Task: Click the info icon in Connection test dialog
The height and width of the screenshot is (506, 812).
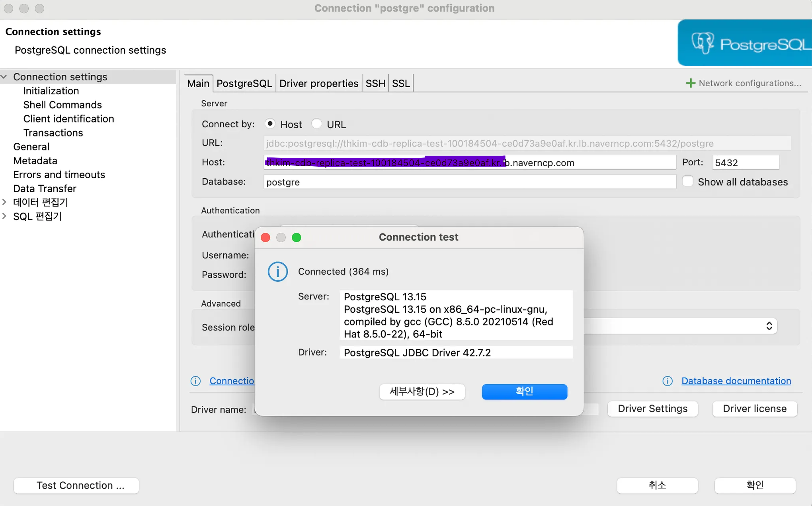Action: pos(277,272)
